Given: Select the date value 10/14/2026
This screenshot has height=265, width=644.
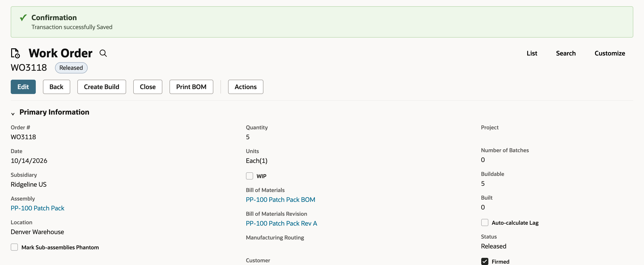Looking at the screenshot, I should click(29, 161).
